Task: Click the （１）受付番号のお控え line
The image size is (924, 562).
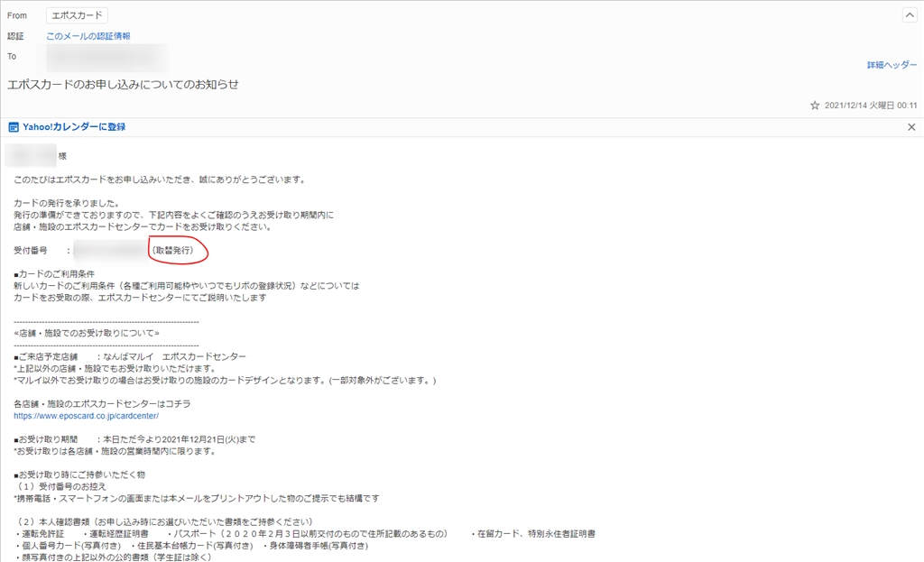Action: 62,486
